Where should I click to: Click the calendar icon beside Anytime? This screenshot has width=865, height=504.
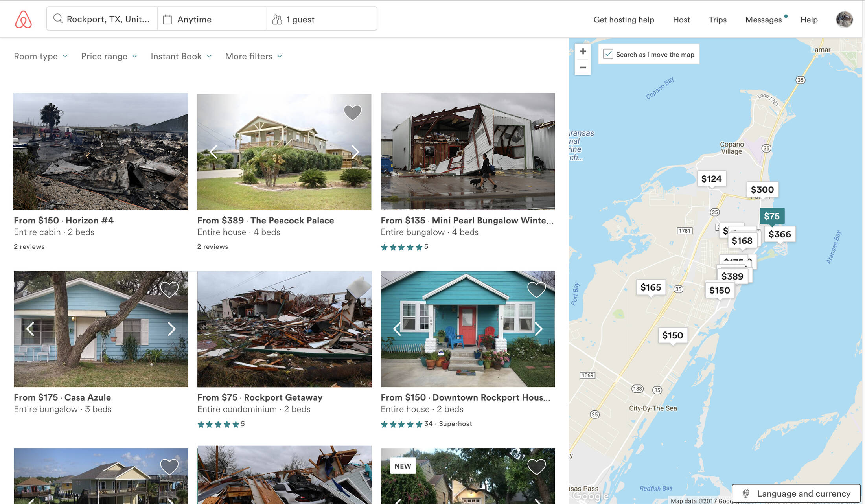[x=167, y=19]
